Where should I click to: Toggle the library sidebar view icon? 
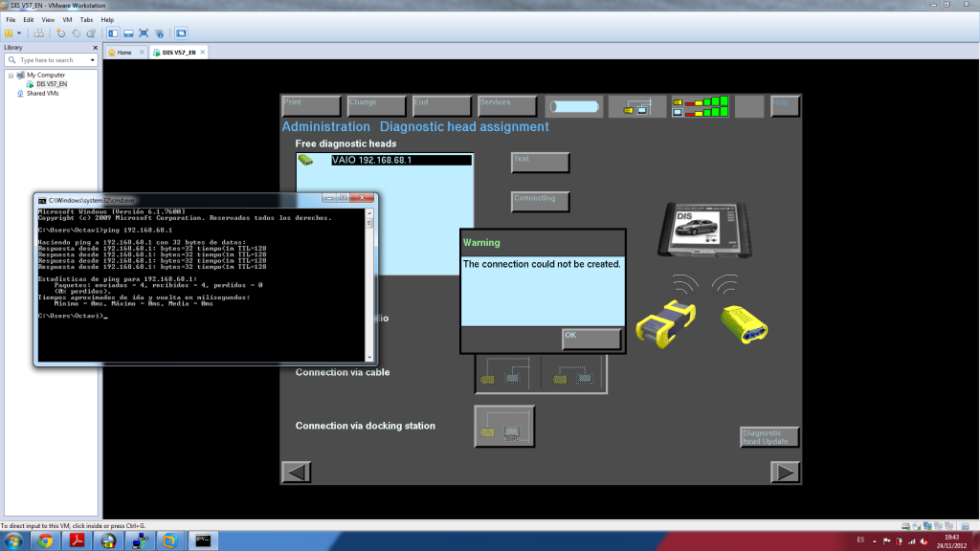point(113,33)
